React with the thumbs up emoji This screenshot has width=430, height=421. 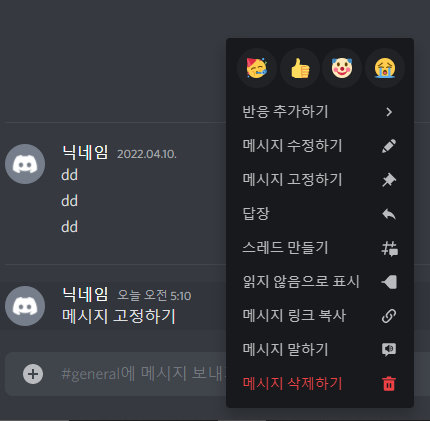(300, 68)
